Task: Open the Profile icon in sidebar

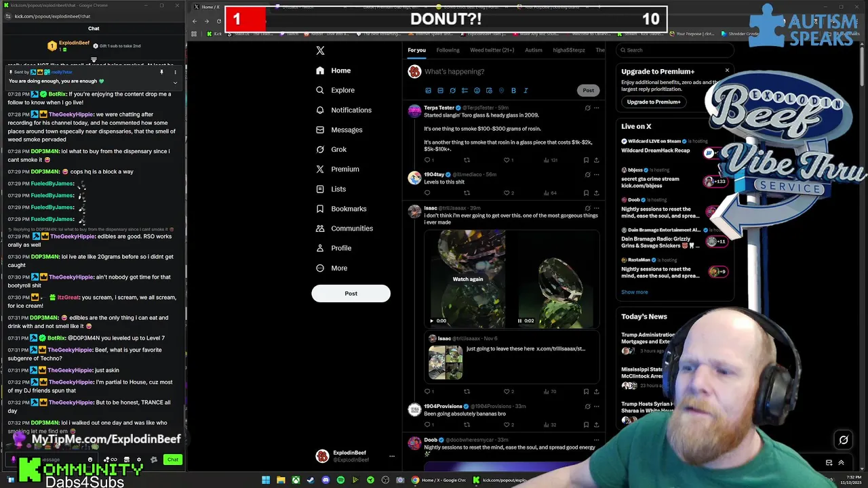Action: [320, 248]
